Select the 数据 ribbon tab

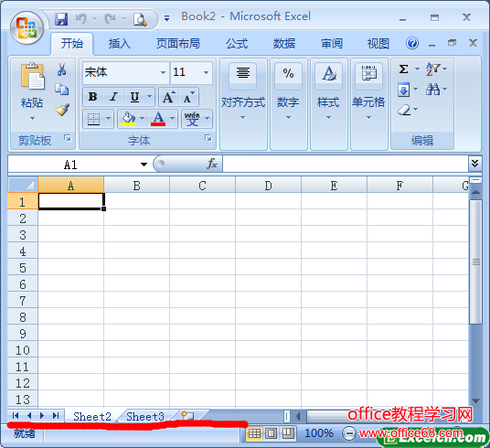(284, 44)
